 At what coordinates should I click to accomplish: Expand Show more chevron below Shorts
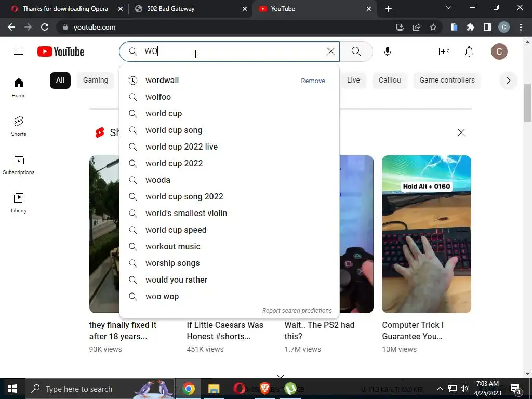point(280,376)
